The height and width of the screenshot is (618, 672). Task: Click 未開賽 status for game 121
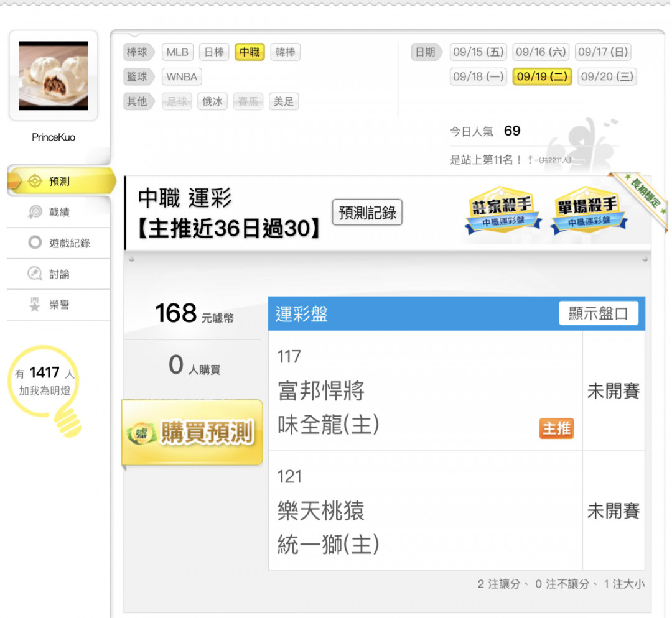point(614,511)
